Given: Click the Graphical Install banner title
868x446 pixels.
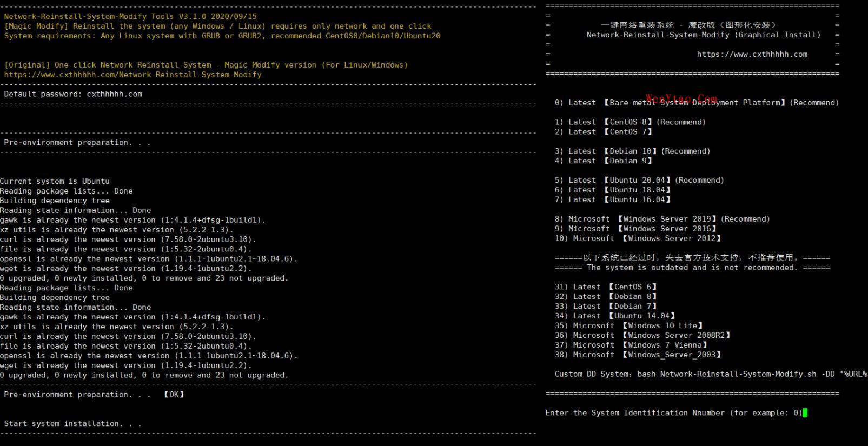Looking at the screenshot, I should [704, 35].
